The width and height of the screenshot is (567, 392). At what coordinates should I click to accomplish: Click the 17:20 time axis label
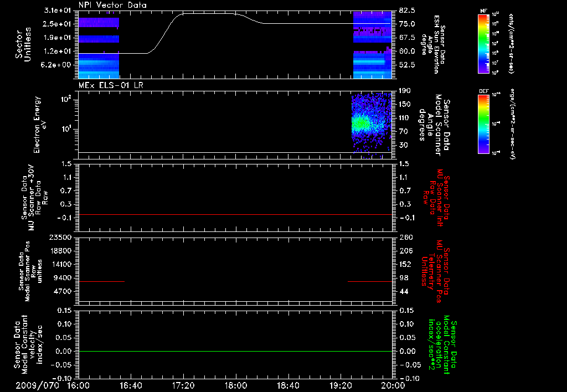point(183,385)
